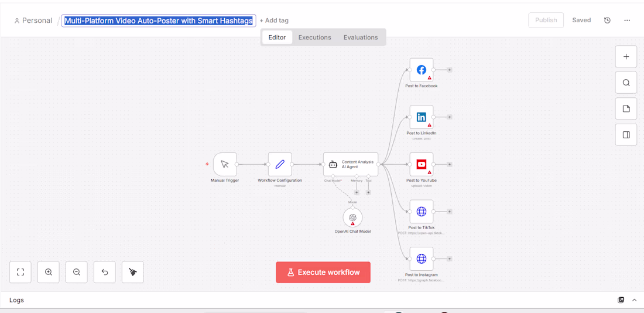Pop out the Logs panel
Screen dimensions: 644x313
click(621, 300)
